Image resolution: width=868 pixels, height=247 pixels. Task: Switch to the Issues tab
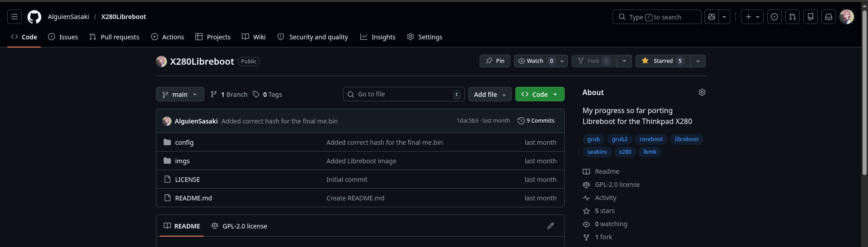click(x=63, y=37)
